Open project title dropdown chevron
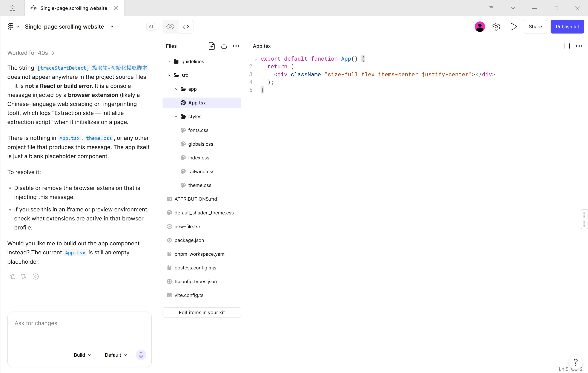 [x=112, y=27]
